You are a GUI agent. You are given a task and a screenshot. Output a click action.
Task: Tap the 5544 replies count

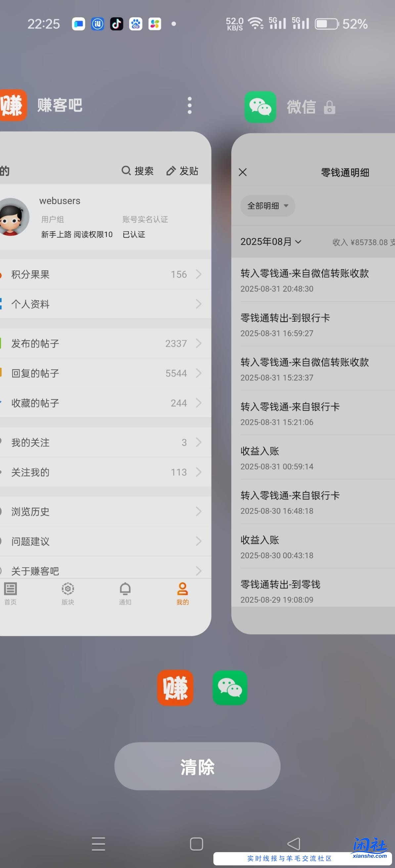tap(176, 374)
